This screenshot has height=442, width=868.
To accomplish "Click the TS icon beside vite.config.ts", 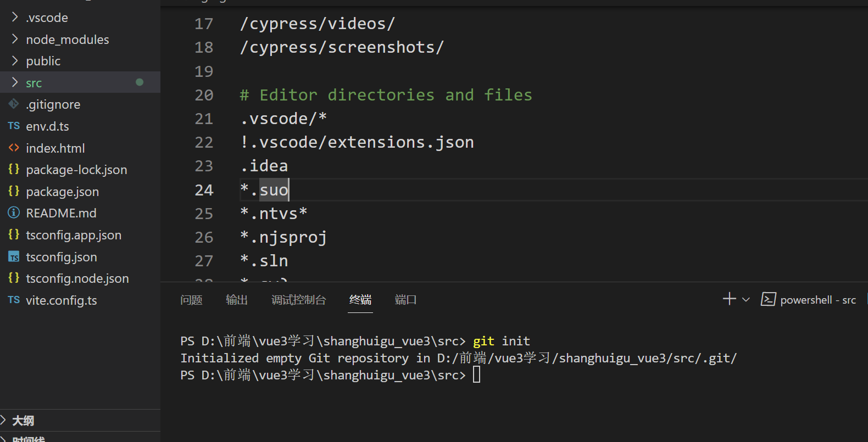I will (14, 300).
